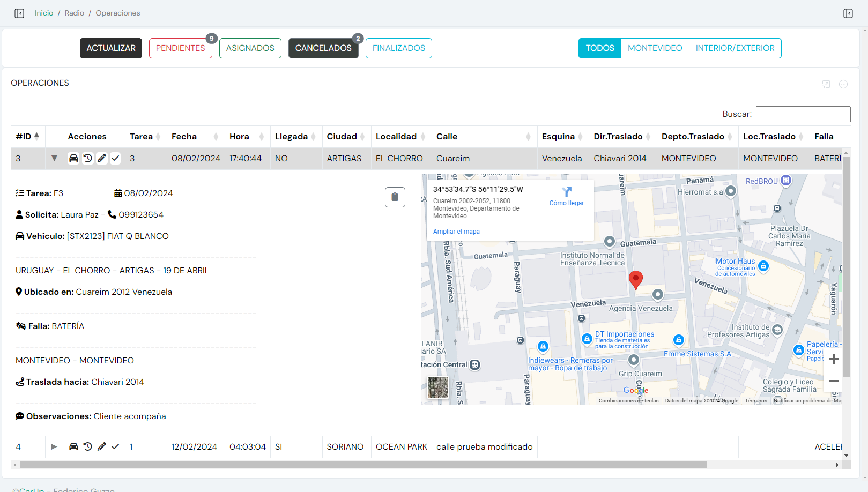
Task: Show PENDIENTES operations
Action: pyautogui.click(x=181, y=48)
